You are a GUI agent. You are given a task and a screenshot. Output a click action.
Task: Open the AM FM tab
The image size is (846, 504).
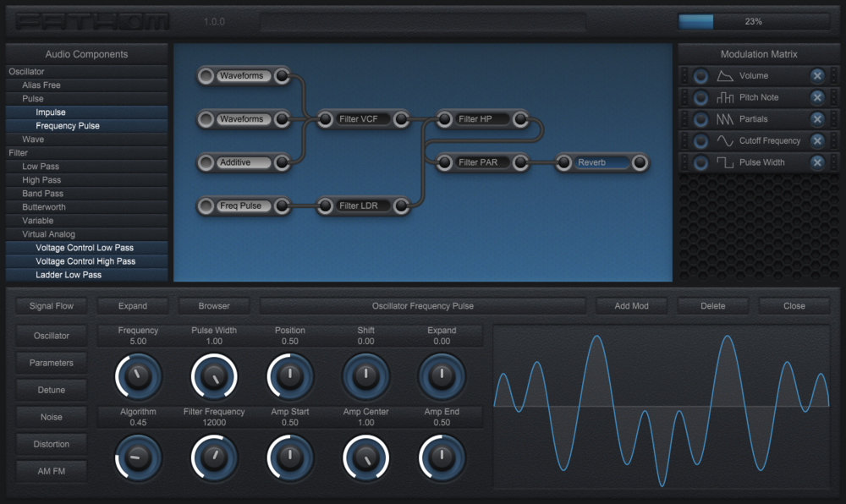point(52,471)
